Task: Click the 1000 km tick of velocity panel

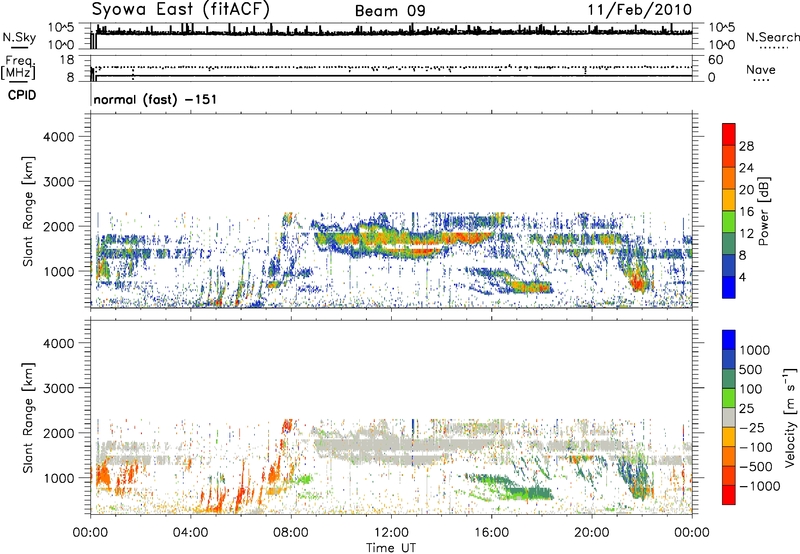Action: click(59, 478)
